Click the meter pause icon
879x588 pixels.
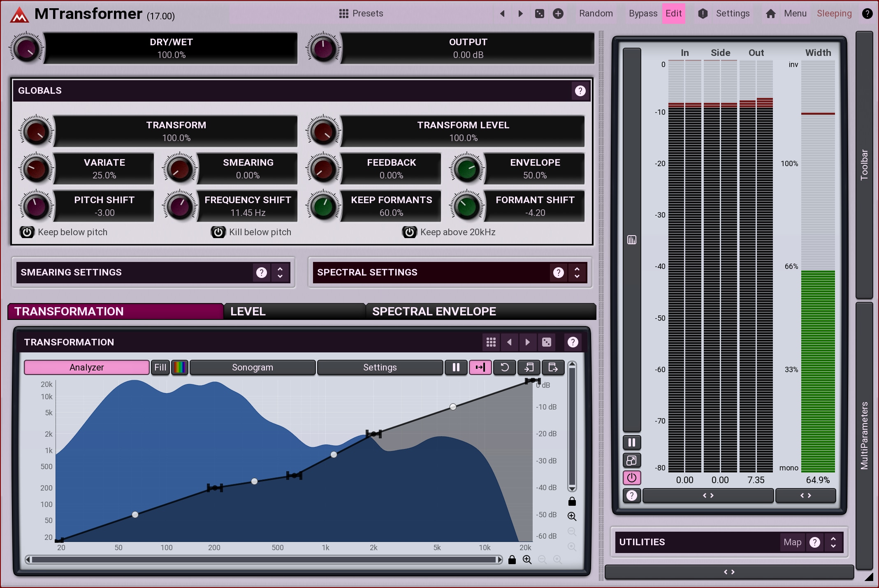[632, 442]
